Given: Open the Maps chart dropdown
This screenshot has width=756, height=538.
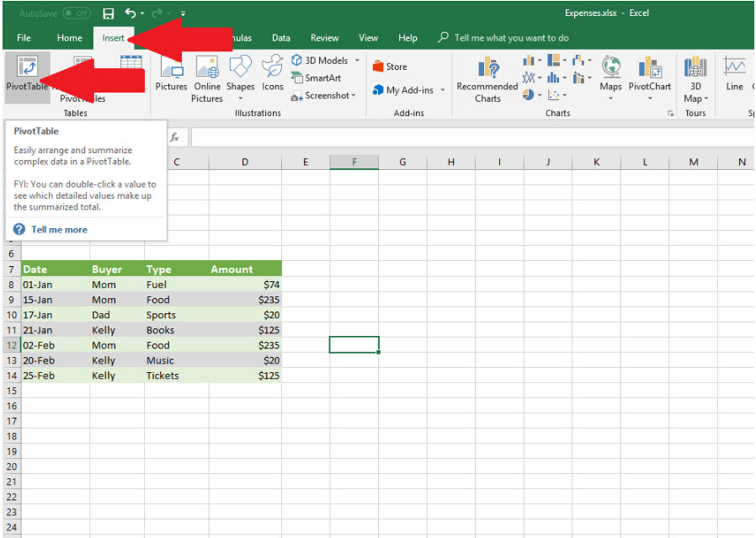Looking at the screenshot, I should 610,98.
